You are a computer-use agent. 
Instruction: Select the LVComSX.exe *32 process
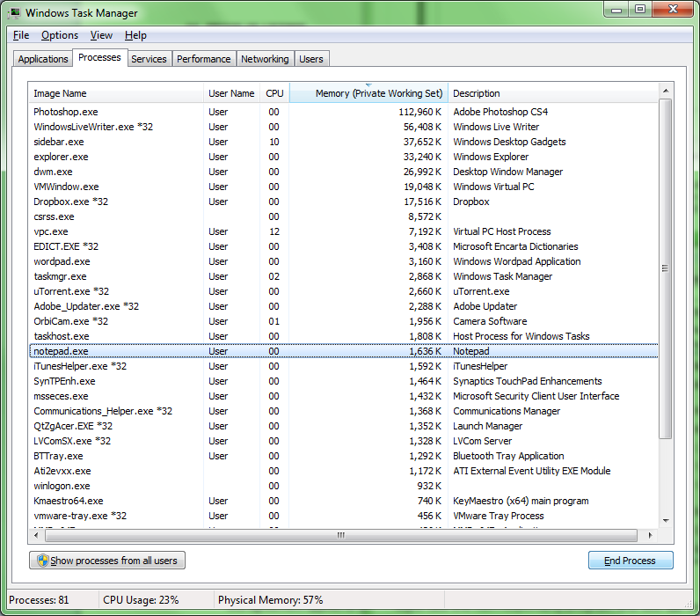tap(343, 441)
